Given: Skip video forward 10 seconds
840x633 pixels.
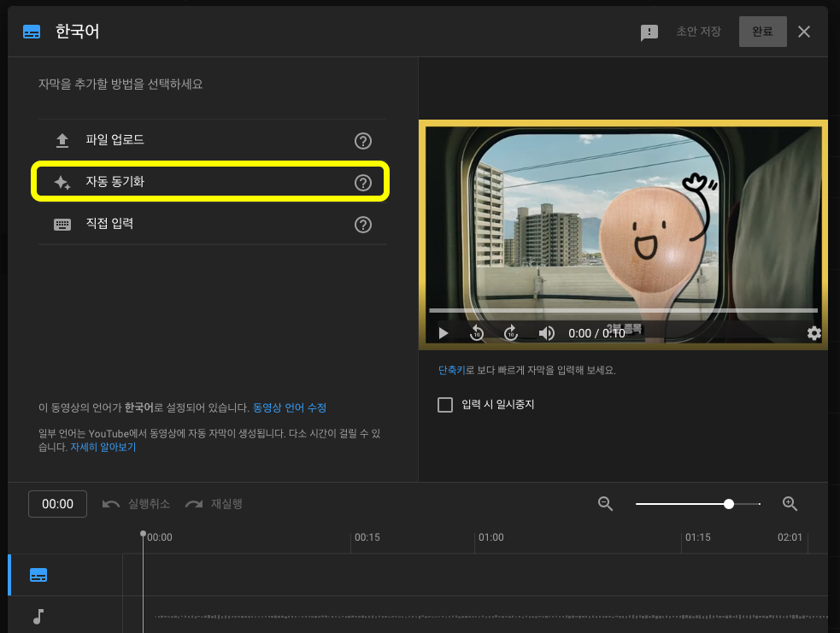Looking at the screenshot, I should pyautogui.click(x=511, y=333).
